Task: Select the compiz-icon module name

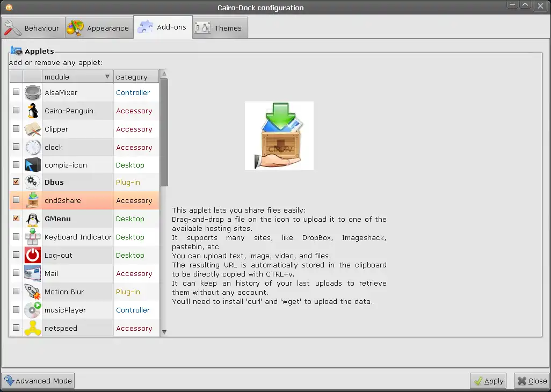Action: pos(66,165)
